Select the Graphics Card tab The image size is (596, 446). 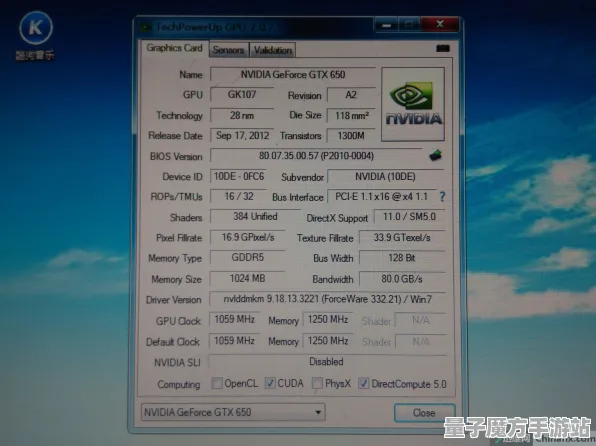[x=174, y=48]
